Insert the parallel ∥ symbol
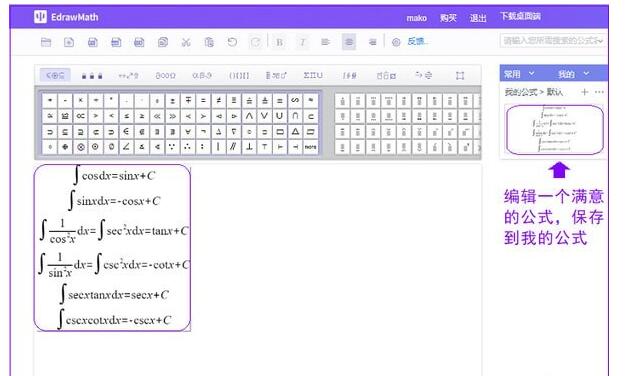 pos(234,147)
